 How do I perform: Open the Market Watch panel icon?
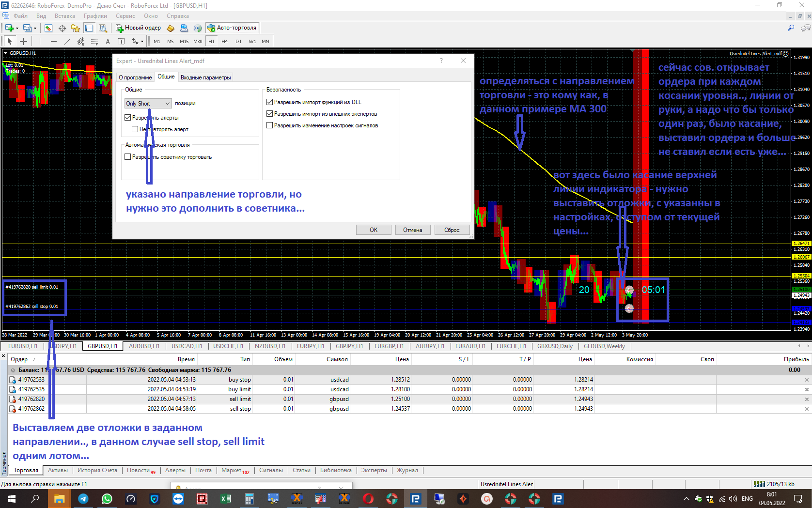[x=48, y=28]
